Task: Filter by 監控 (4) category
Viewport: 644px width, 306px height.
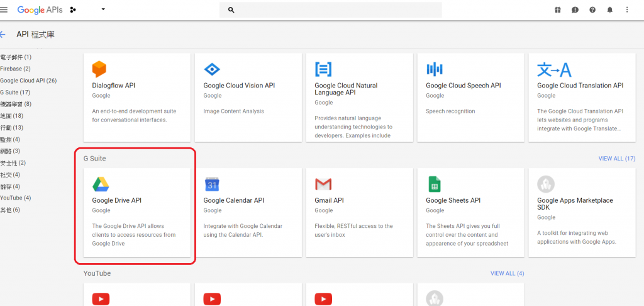Action: pos(10,139)
